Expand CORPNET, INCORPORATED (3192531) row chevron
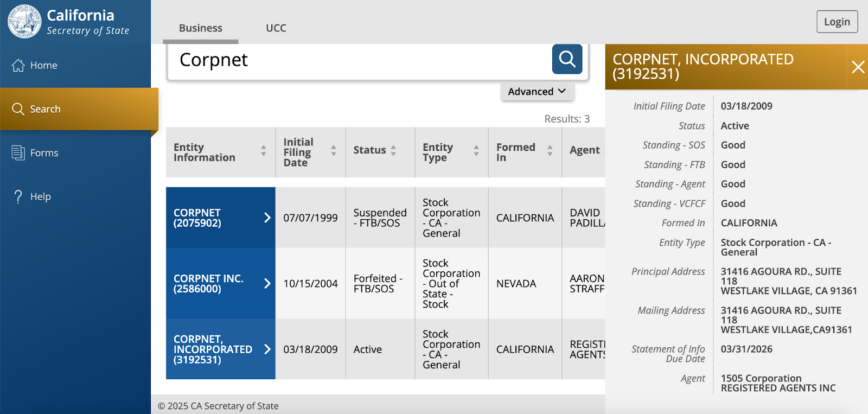The width and height of the screenshot is (868, 414). 267,349
